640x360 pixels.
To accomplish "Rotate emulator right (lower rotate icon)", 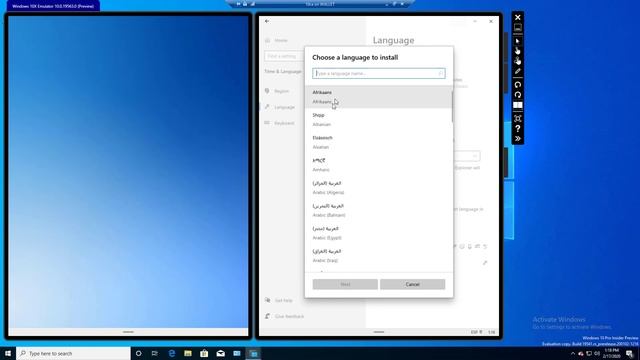I will tap(518, 95).
